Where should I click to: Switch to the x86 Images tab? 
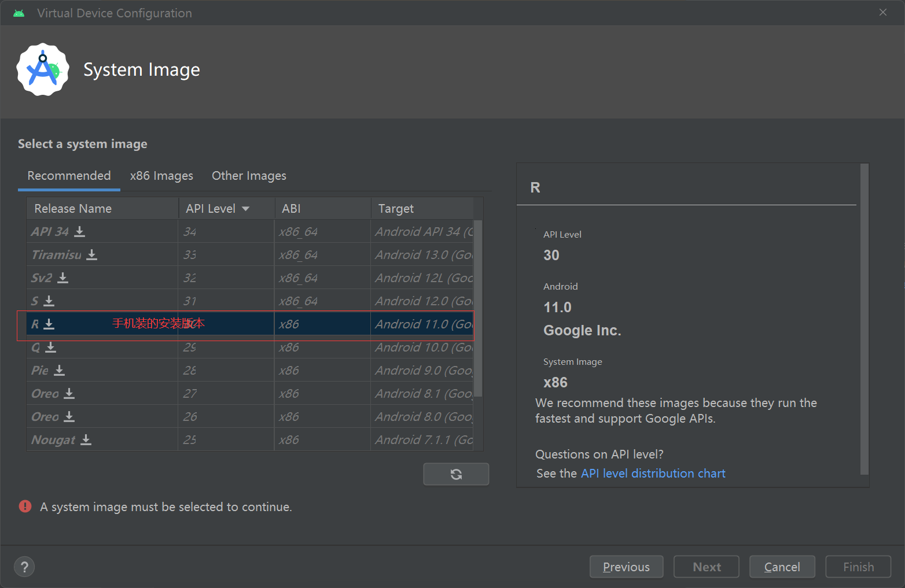(161, 176)
